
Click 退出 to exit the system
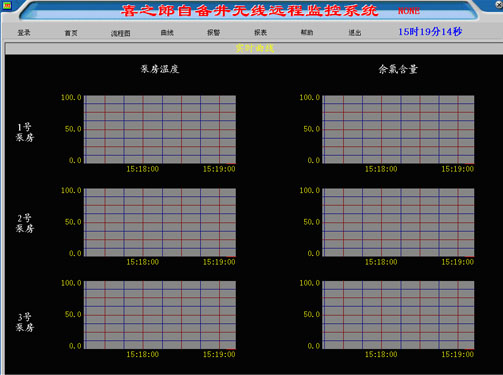point(355,33)
